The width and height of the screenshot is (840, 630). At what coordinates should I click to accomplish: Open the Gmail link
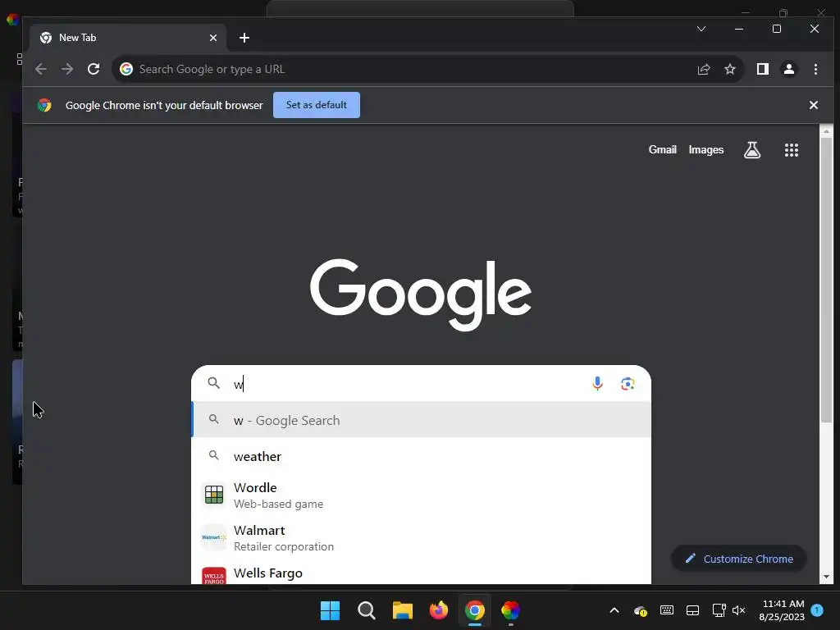663,150
